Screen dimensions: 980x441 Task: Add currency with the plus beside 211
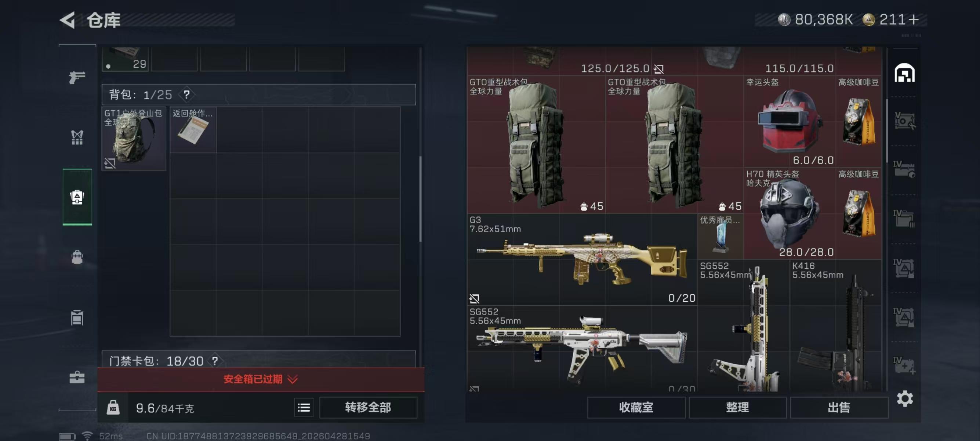913,19
